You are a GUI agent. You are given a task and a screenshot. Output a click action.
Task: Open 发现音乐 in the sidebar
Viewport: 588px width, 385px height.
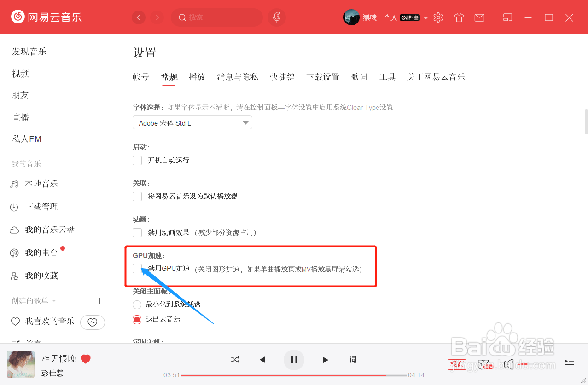29,52
